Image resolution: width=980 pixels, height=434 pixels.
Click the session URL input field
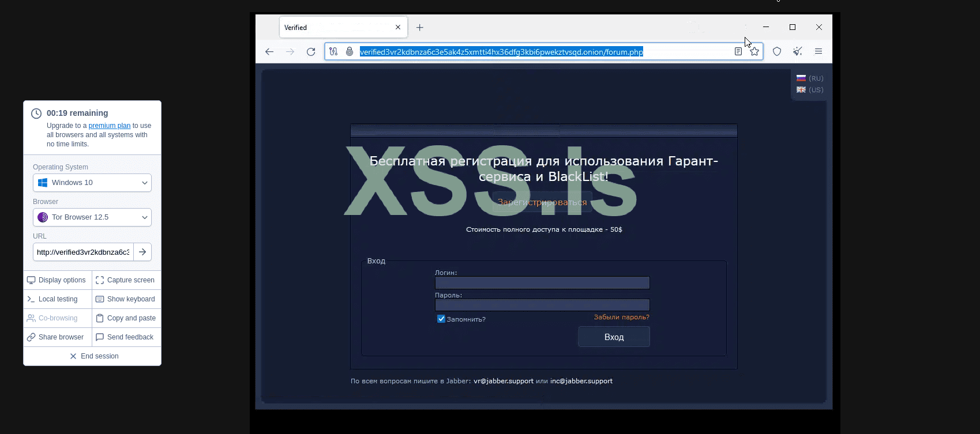click(x=83, y=252)
